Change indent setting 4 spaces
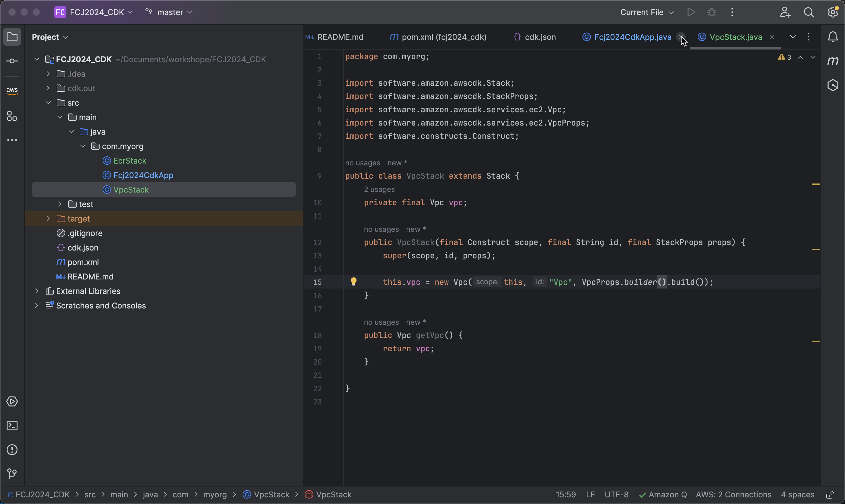Screen dimensions: 845x504 click(797, 494)
